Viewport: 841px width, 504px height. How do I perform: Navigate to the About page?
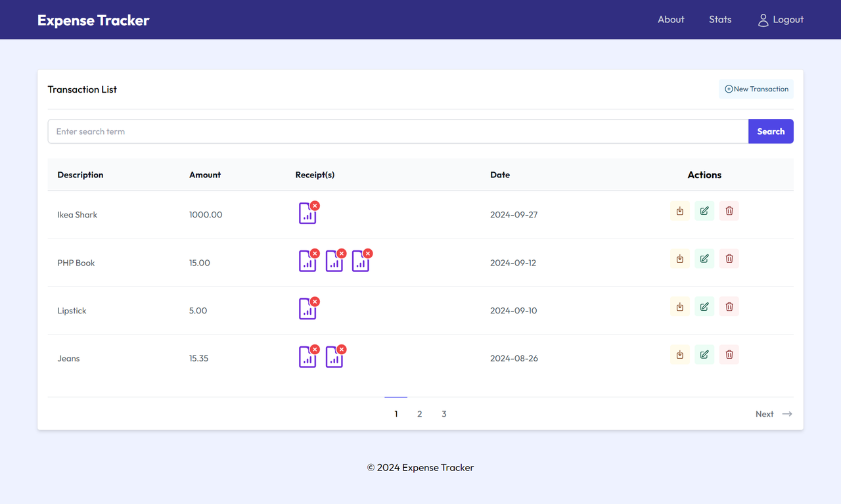point(671,20)
